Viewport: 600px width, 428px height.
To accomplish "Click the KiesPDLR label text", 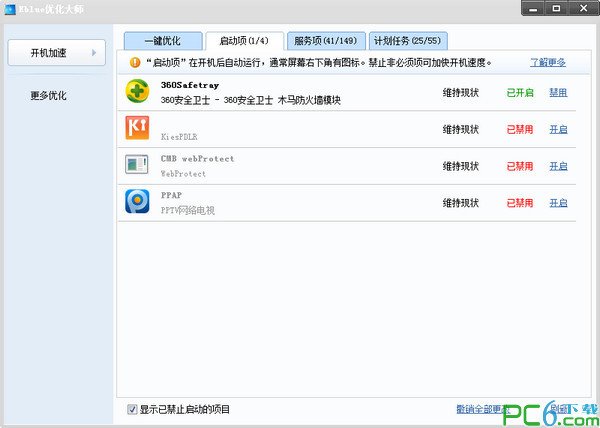I will click(179, 137).
